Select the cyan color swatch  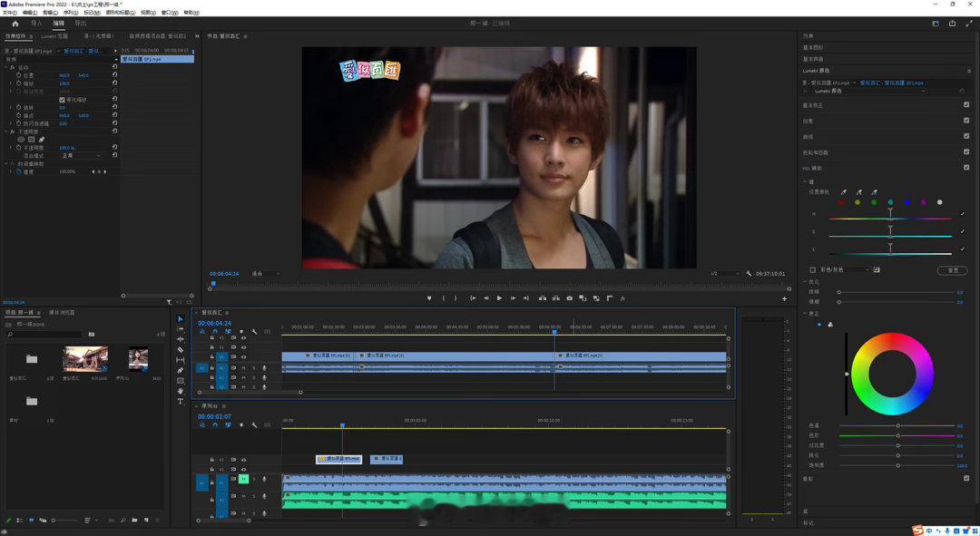(890, 202)
